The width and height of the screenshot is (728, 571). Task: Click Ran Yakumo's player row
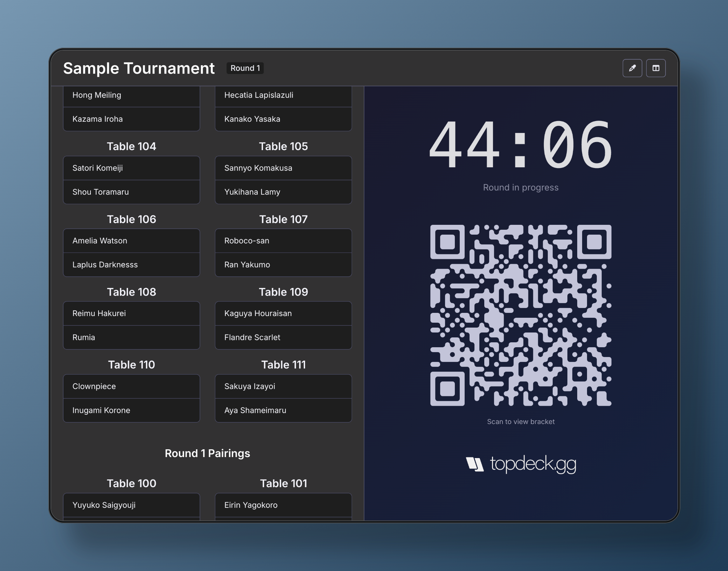[283, 264]
